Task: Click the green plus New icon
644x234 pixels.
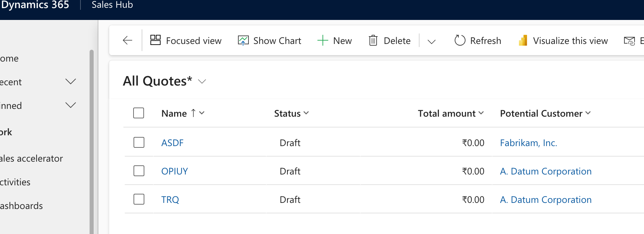Action: tap(323, 41)
